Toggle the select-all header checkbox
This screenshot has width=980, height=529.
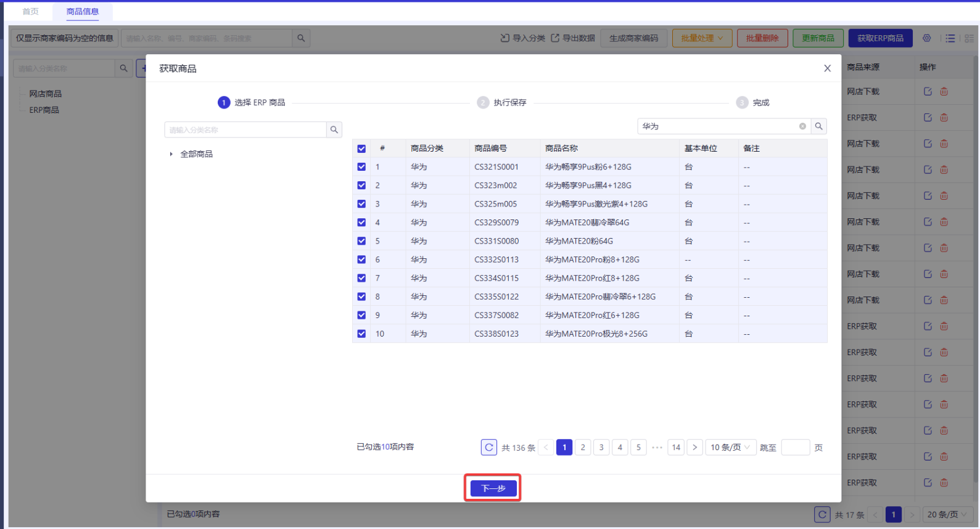click(x=361, y=149)
